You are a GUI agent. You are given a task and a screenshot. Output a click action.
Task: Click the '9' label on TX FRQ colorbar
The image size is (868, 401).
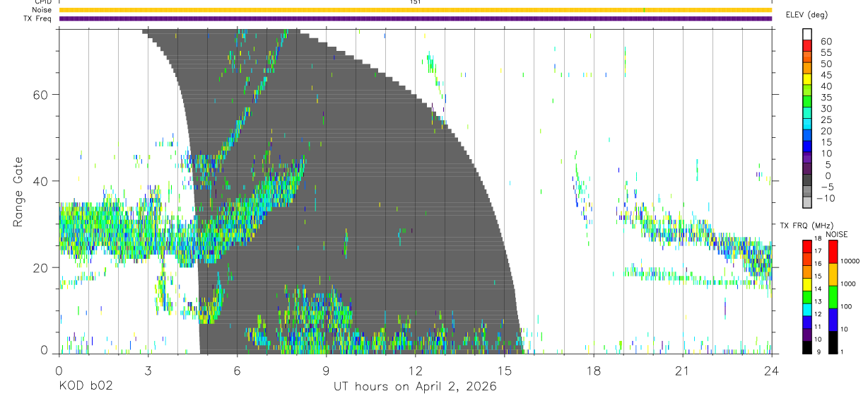click(819, 351)
